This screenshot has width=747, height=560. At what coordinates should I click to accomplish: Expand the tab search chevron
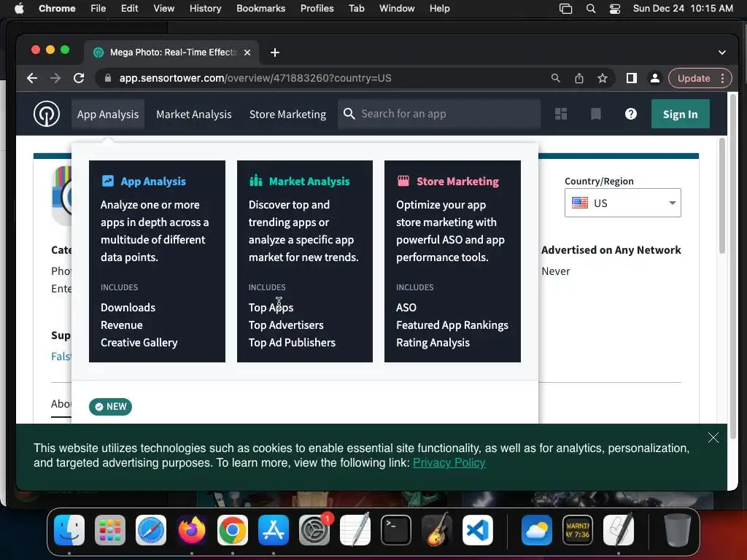click(x=722, y=52)
